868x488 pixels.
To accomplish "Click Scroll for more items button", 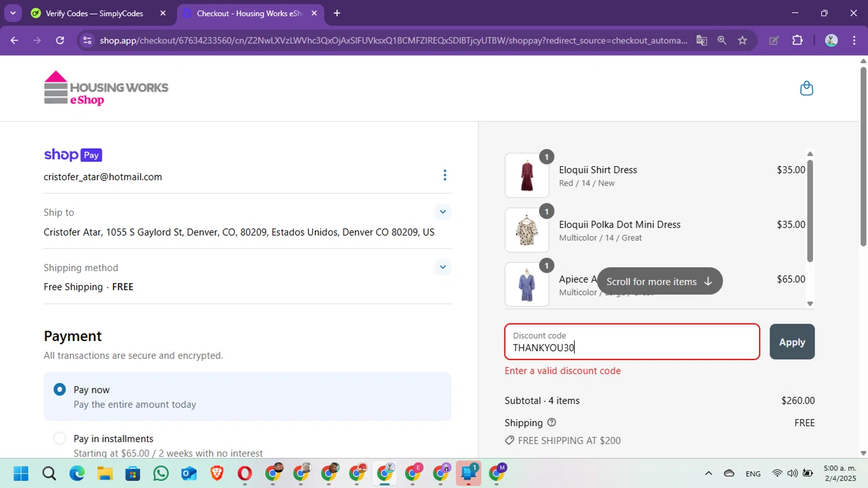I will 660,281.
